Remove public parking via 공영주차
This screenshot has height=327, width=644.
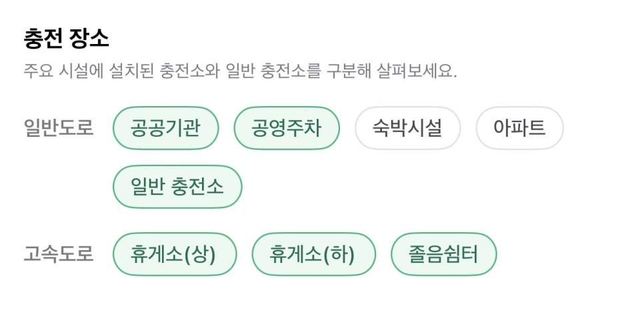tap(287, 128)
